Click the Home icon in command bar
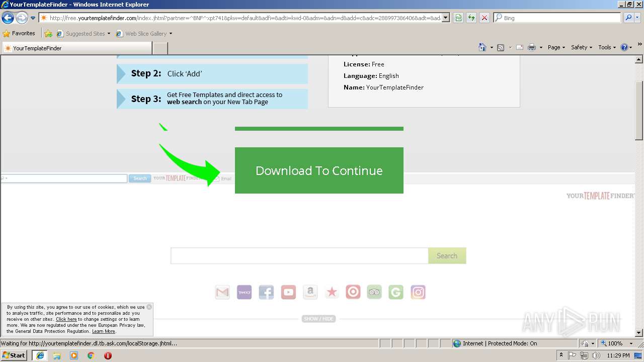 pyautogui.click(x=482, y=47)
